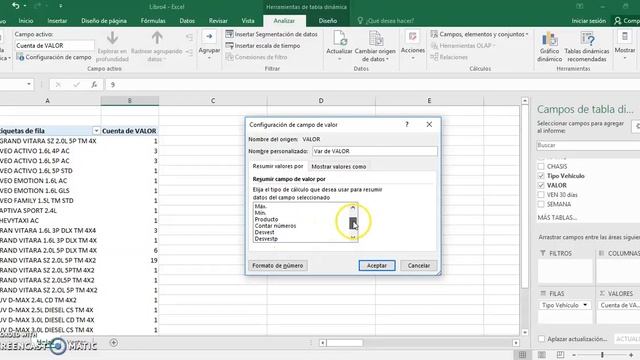Image resolution: width=640 pixels, height=360 pixels.
Task: Click the Formato de número button
Action: click(x=278, y=265)
